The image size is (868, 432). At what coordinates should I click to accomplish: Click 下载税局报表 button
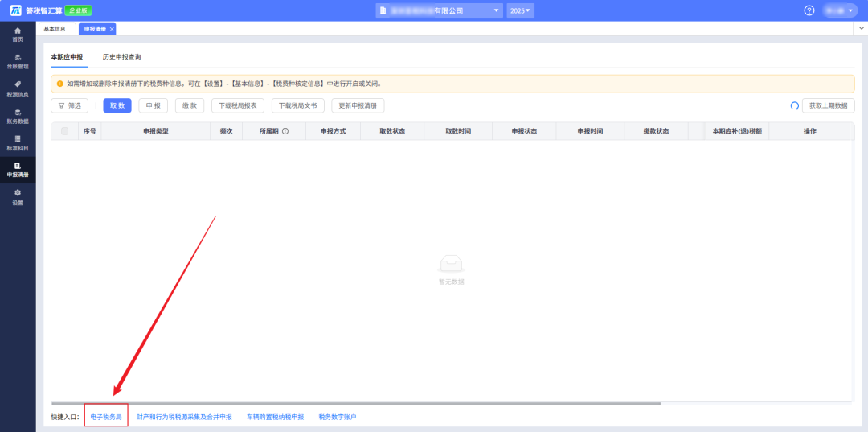tap(238, 105)
